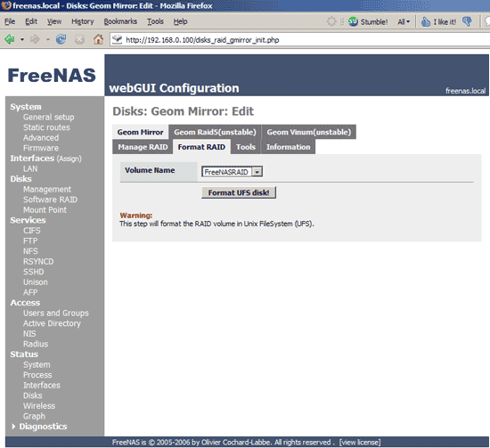Open Disks Management link
The width and height of the screenshot is (490, 448).
pyautogui.click(x=47, y=190)
